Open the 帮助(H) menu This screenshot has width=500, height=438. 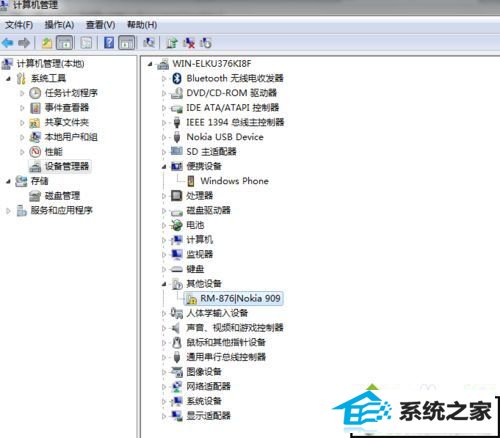point(142,25)
